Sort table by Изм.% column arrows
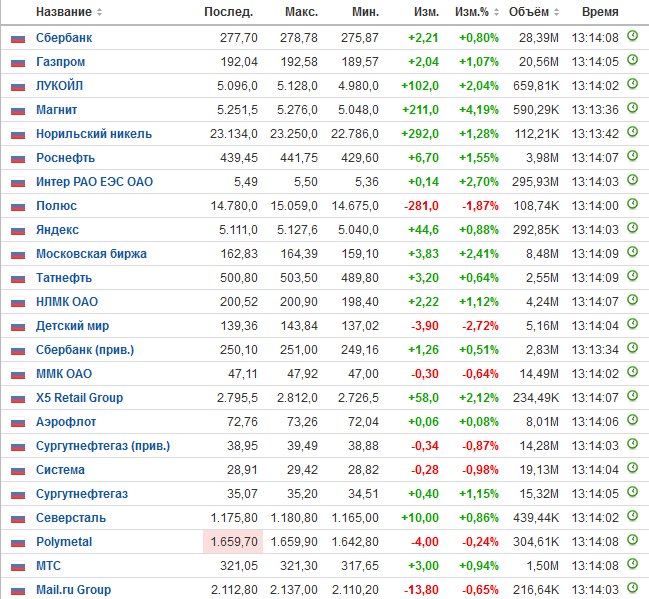649x599 pixels. pos(496,12)
